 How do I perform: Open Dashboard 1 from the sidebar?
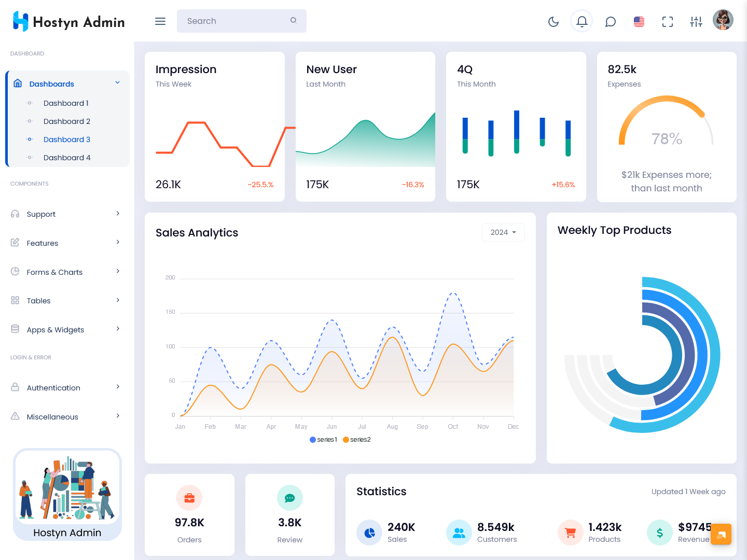pyautogui.click(x=66, y=103)
